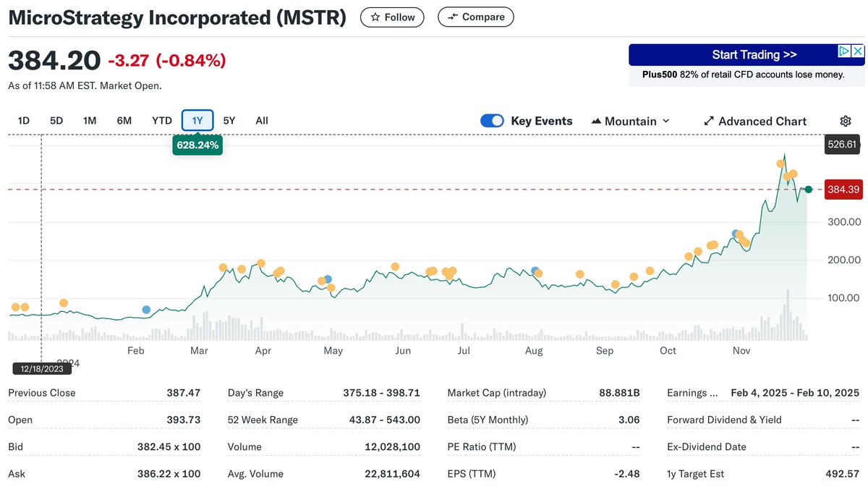This screenshot has width=868, height=492.
Task: Click Bid value 382.45 x 100
Action: click(x=169, y=447)
